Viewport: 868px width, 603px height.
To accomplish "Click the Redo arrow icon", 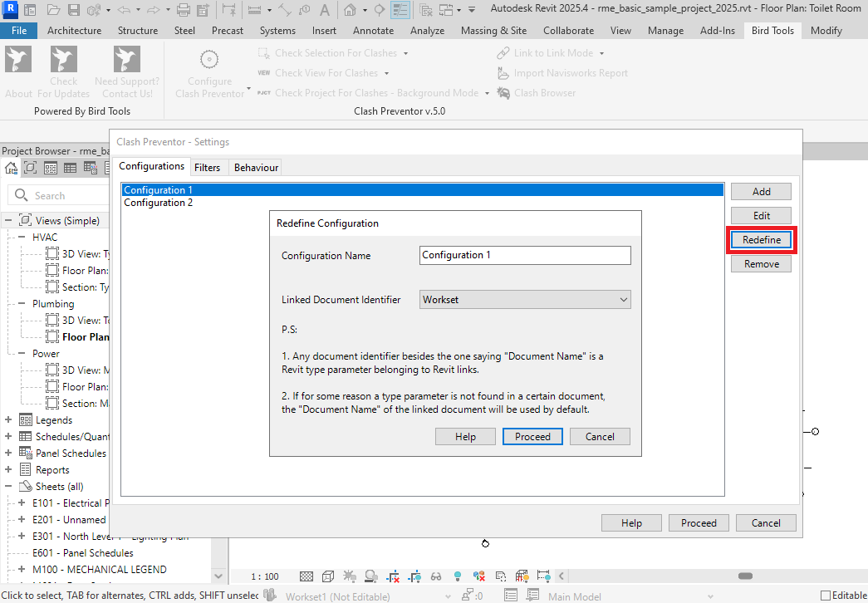I will tap(154, 9).
